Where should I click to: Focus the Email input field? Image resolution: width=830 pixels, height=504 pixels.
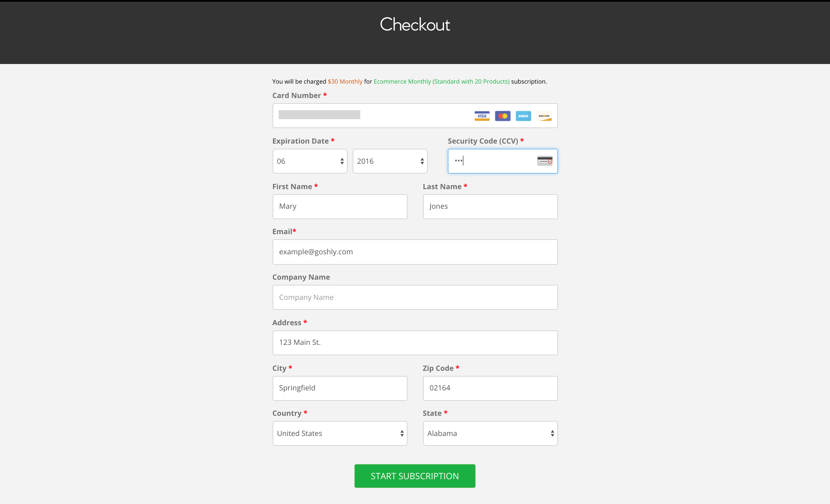(x=415, y=252)
